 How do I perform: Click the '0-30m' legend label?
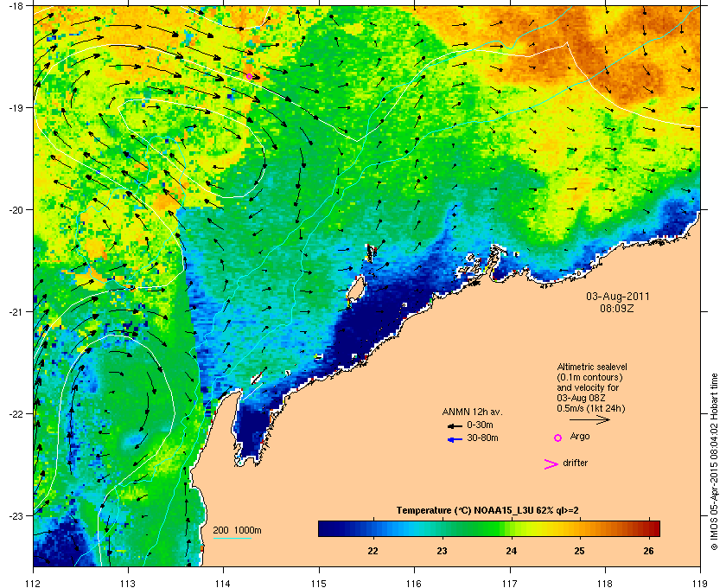tap(480, 425)
